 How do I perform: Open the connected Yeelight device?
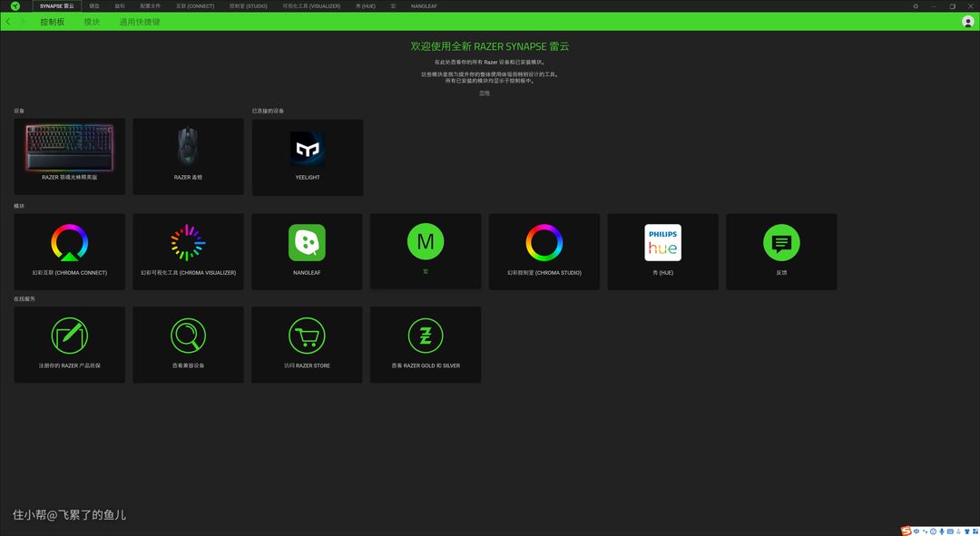[x=308, y=150]
